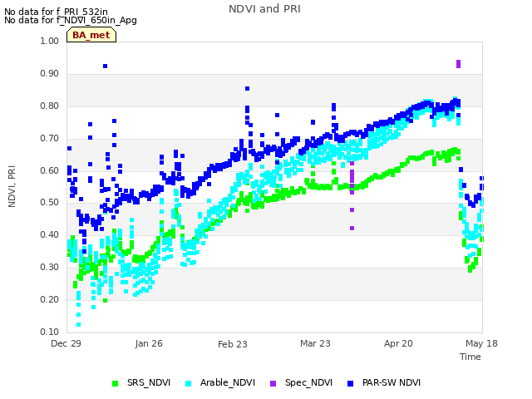Click the 'No data for f_NDVI_650in_Apg' message
This screenshot has height=399, width=532.
coord(71,20)
